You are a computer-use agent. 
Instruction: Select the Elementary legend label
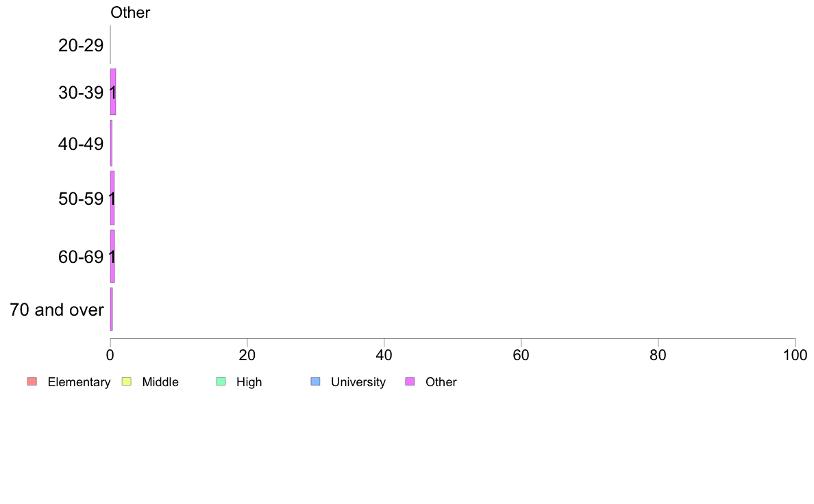pyautogui.click(x=79, y=382)
